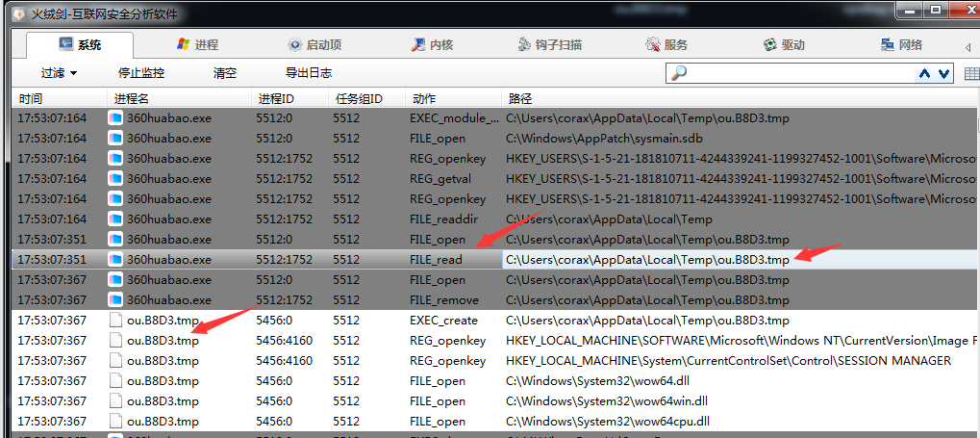
Task: Click 清空 to clear the log
Action: coord(225,73)
